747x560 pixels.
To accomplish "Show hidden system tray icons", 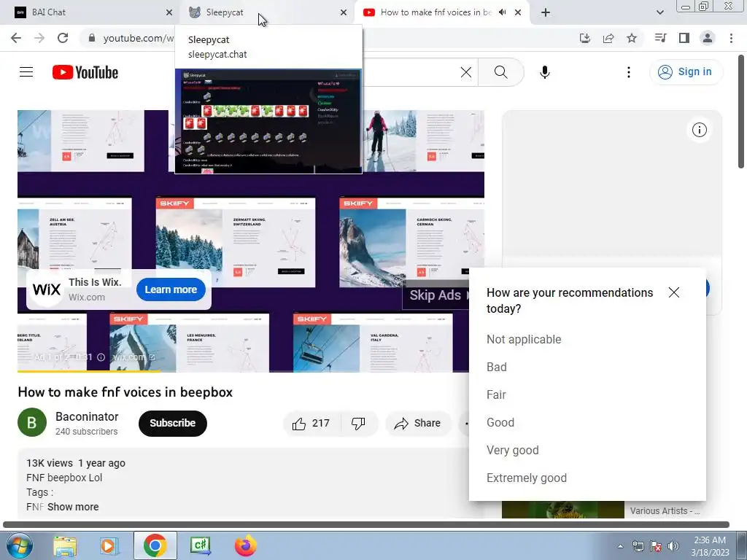I will point(620,546).
